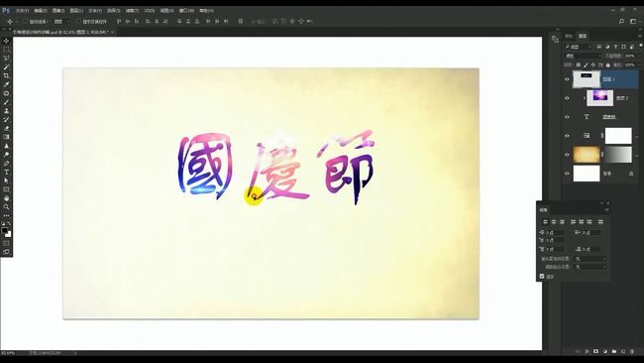Select the Rectangular Marquee tool
This screenshot has height=363, width=644.
(x=6, y=50)
